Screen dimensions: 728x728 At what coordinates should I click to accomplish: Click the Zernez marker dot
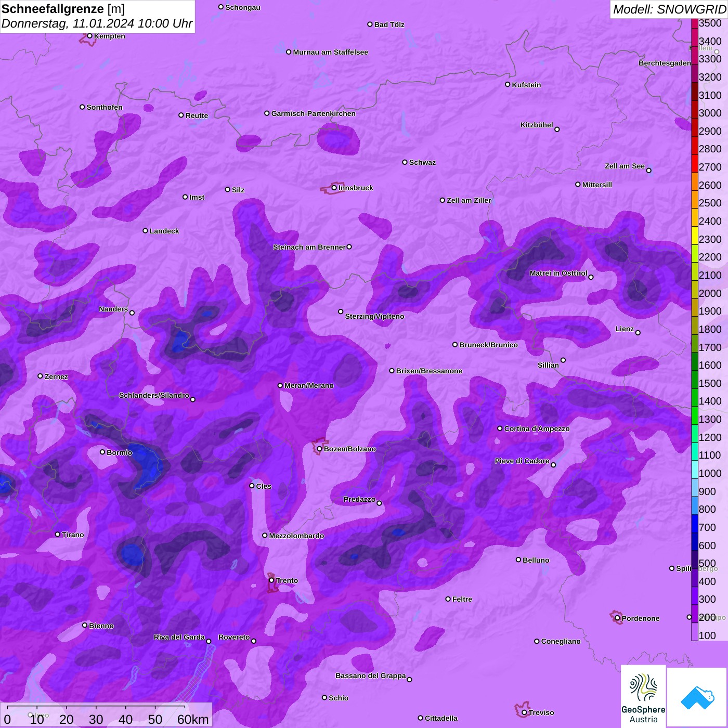coord(40,376)
